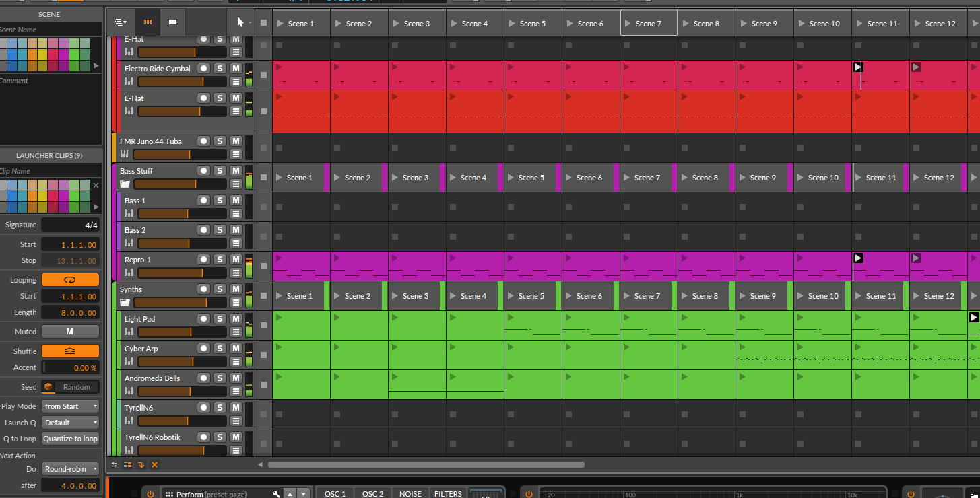Image resolution: width=980 pixels, height=498 pixels.
Task: Collapse the Synths group folder icon
Action: (x=125, y=302)
